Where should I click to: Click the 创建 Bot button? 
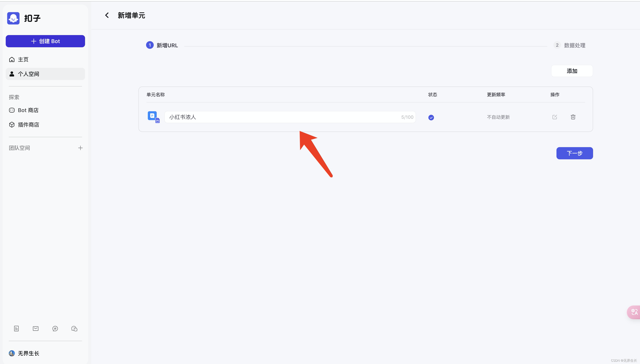[x=45, y=41]
